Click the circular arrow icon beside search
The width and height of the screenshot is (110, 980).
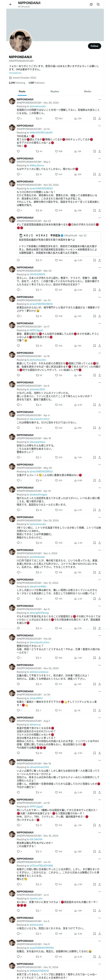pyautogui.click(x=91, y=5)
